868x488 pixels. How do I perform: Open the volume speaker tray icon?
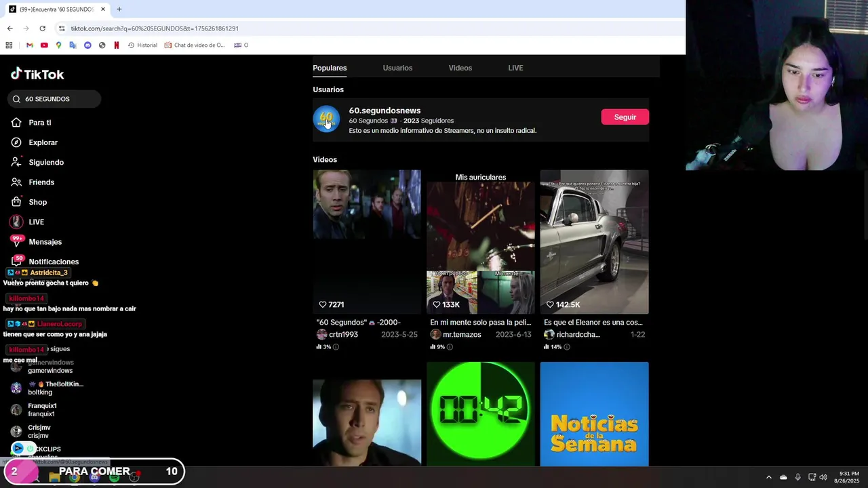click(823, 477)
